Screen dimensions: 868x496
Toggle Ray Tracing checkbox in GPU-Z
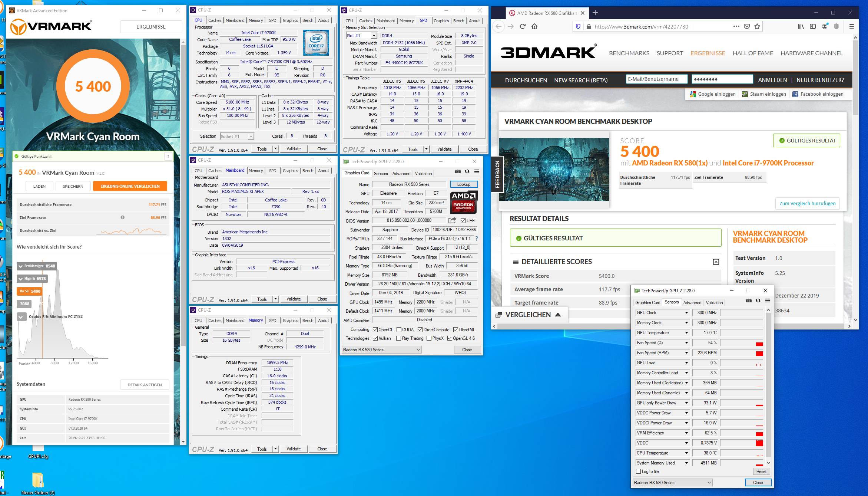click(x=399, y=338)
